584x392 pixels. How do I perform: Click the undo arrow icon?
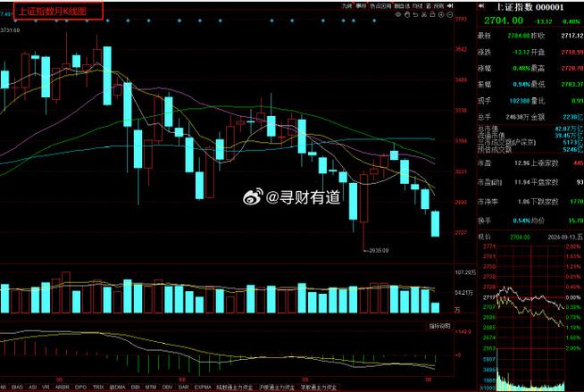click(415, 14)
